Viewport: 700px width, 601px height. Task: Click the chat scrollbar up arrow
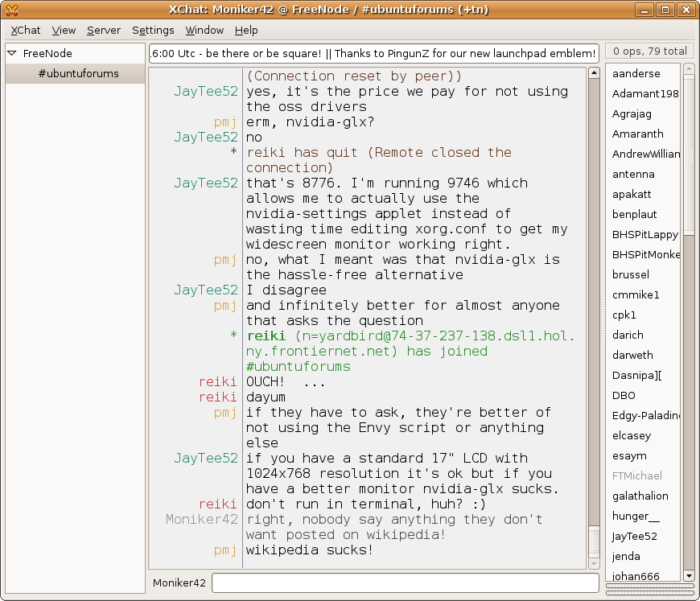point(594,72)
